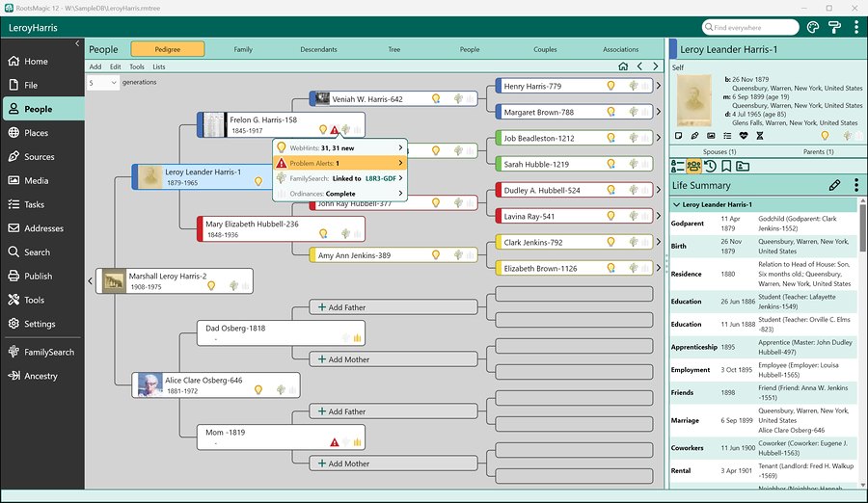Collapse the left sidebar with chevron
The image size is (868, 503).
[77, 43]
